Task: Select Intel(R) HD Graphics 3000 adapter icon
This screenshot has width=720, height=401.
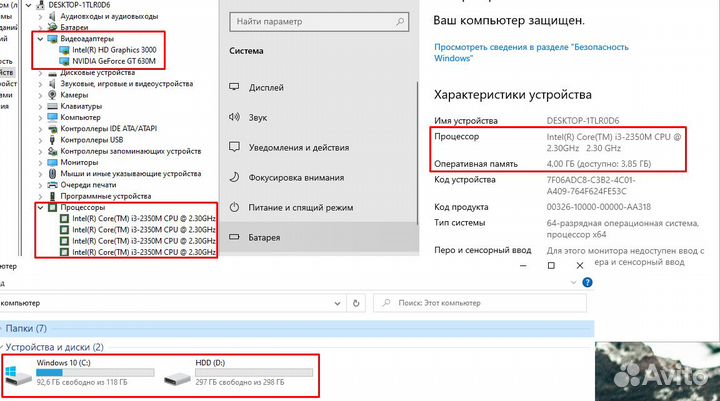Action: 64,50
